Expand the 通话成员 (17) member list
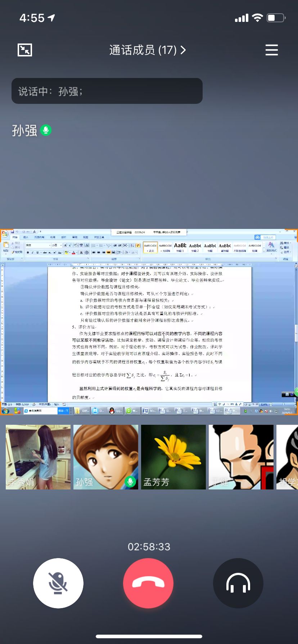Viewport: 298px width, 644px height. (148, 50)
